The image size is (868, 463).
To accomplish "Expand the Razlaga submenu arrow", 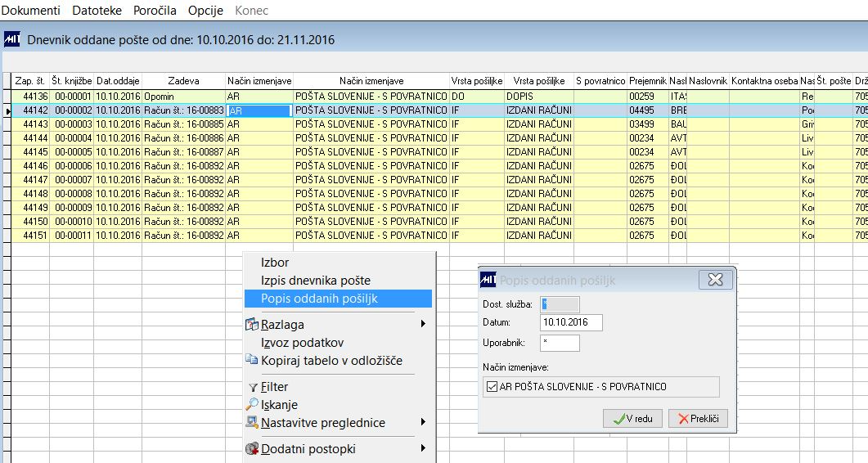I will pos(423,324).
